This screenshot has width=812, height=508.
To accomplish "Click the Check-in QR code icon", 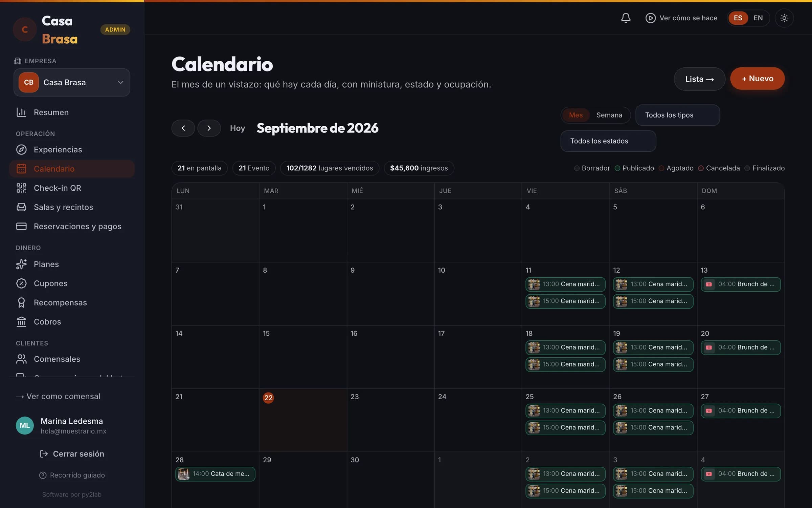I will (x=21, y=188).
